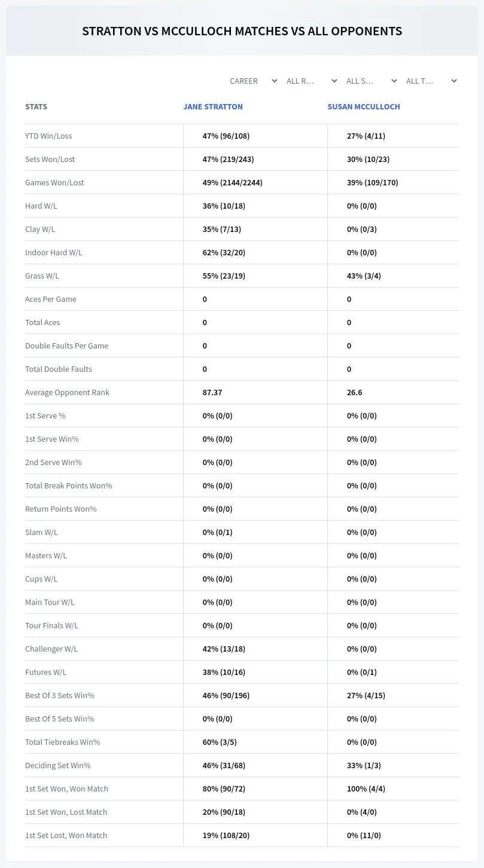Click the chevron next to CAREER
Viewport: 484px width, 868px height.
274,81
